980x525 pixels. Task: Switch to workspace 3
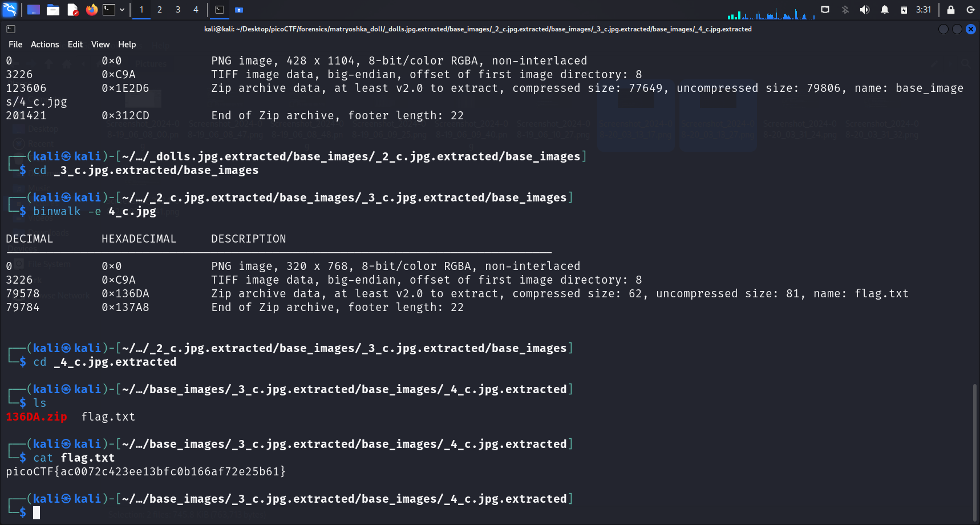[x=178, y=10]
